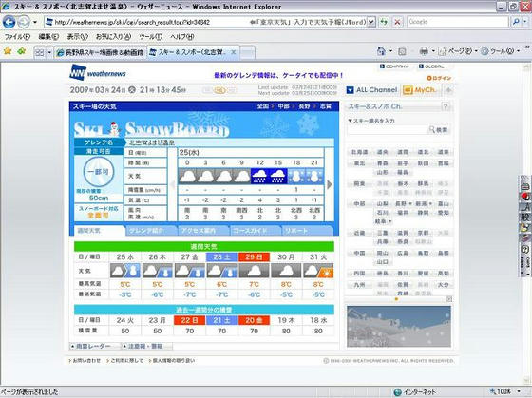
Task: Click the snowy ski slope thumbnail image
Action: (399, 327)
